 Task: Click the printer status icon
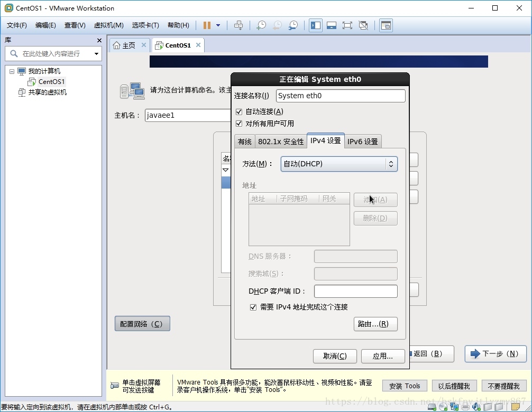[465, 407]
